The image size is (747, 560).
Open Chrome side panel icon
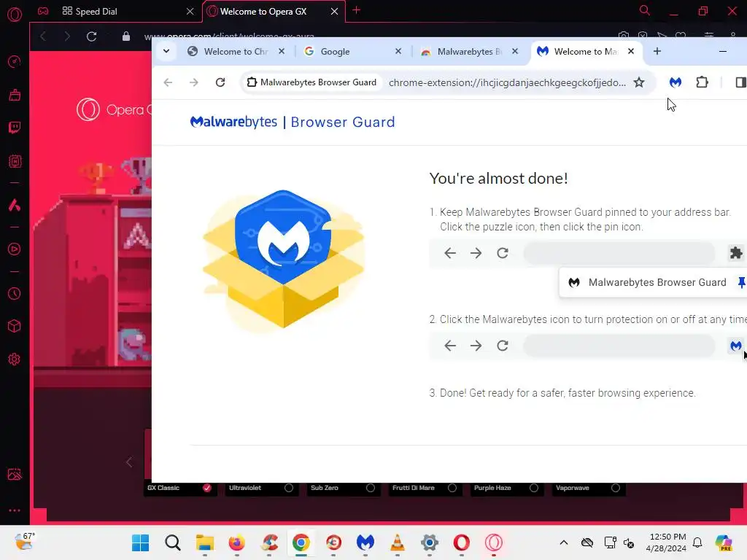pyautogui.click(x=740, y=82)
